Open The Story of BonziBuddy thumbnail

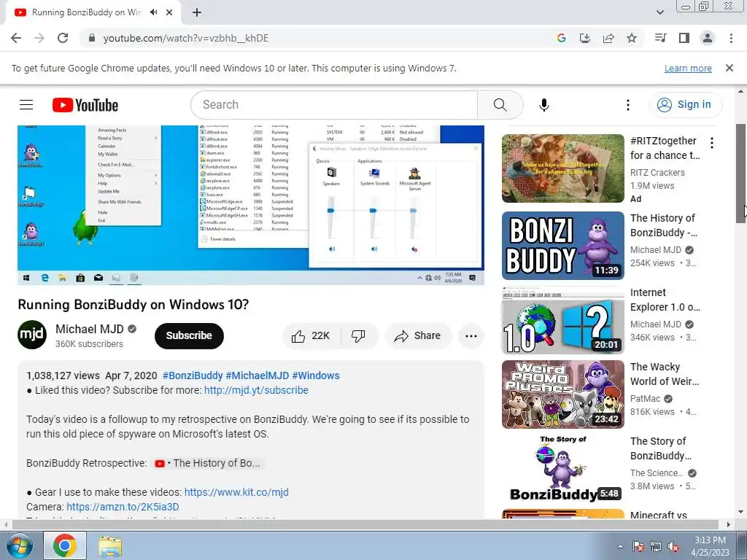pos(562,469)
